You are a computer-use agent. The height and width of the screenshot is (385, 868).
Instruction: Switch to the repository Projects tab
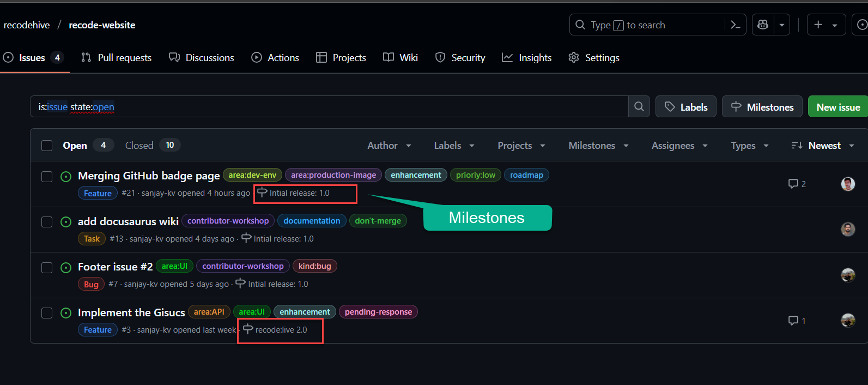(341, 58)
